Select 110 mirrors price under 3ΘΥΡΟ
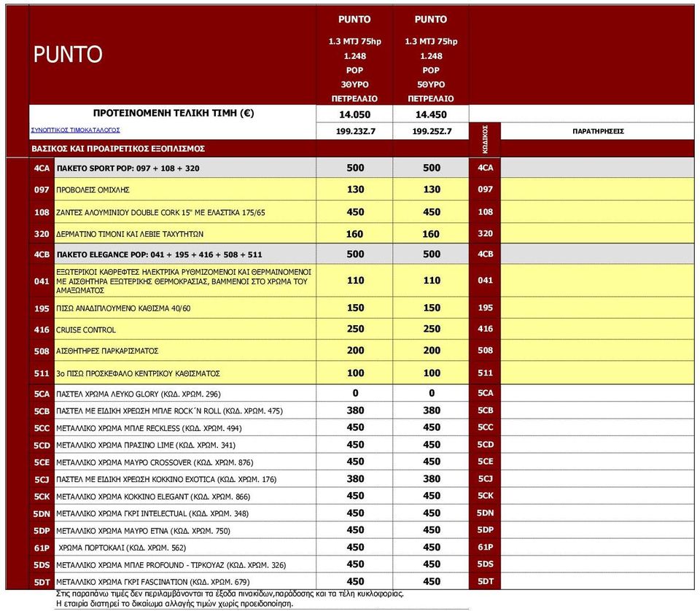 [355, 281]
